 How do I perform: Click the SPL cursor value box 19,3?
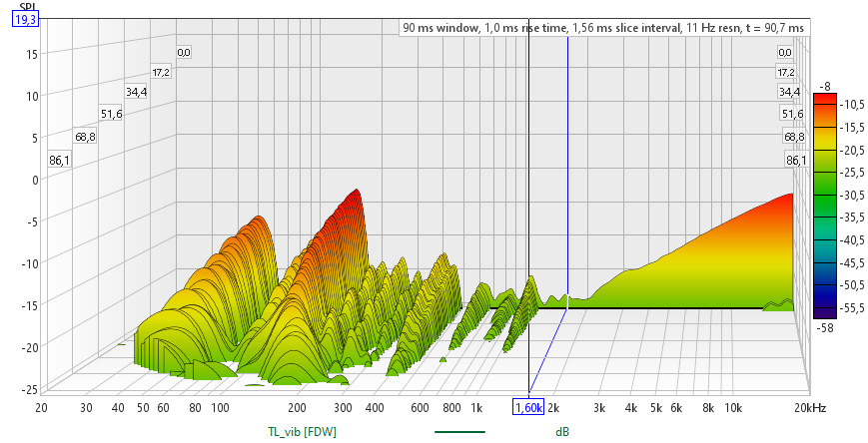[x=25, y=19]
